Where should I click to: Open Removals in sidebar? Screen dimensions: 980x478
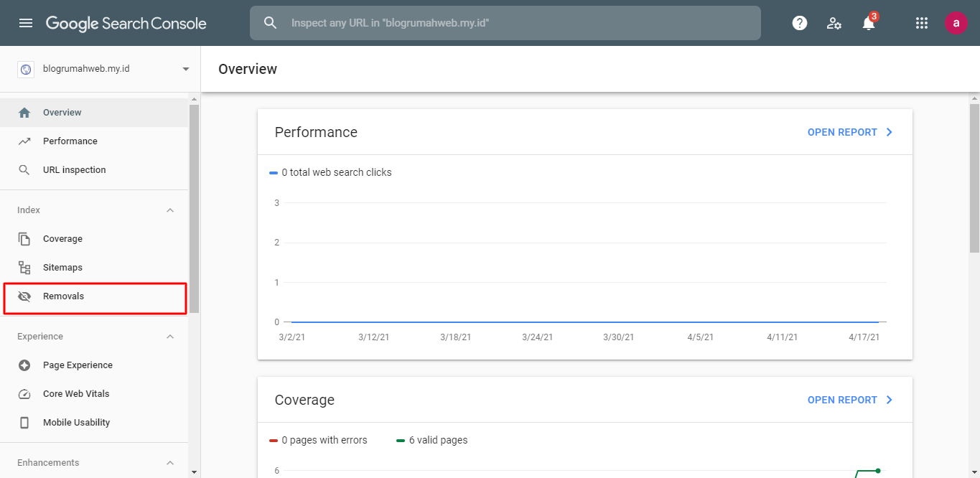pyautogui.click(x=94, y=296)
